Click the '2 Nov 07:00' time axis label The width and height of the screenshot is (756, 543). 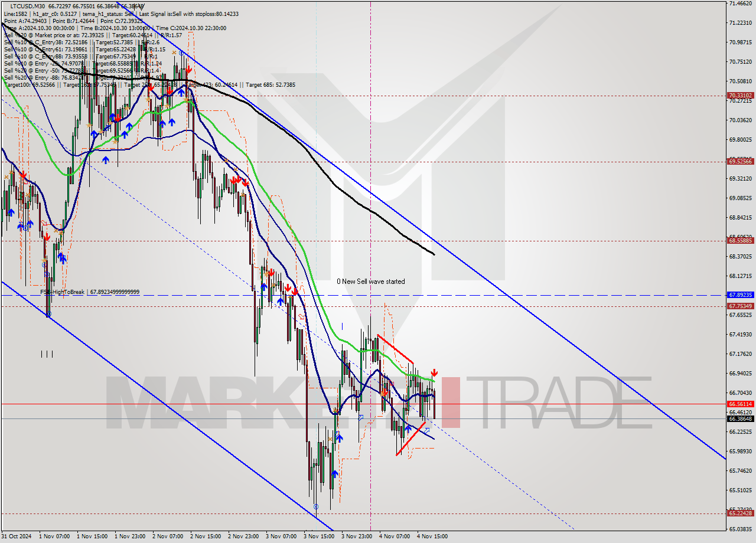(168, 537)
